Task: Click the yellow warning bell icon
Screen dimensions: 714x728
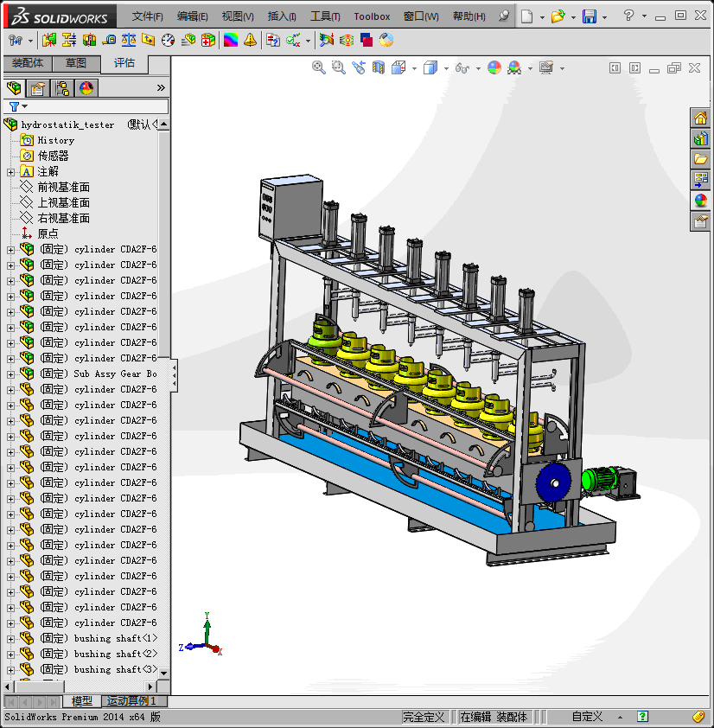Action: point(250,41)
